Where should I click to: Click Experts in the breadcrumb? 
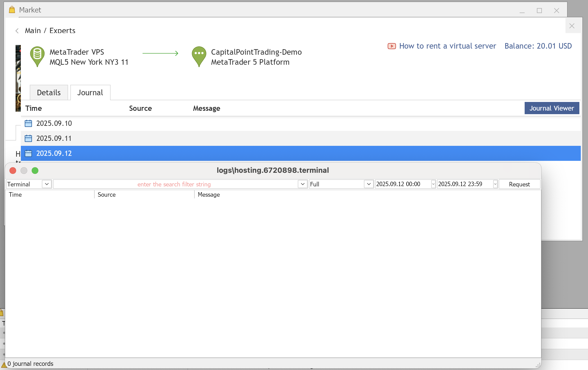63,31
